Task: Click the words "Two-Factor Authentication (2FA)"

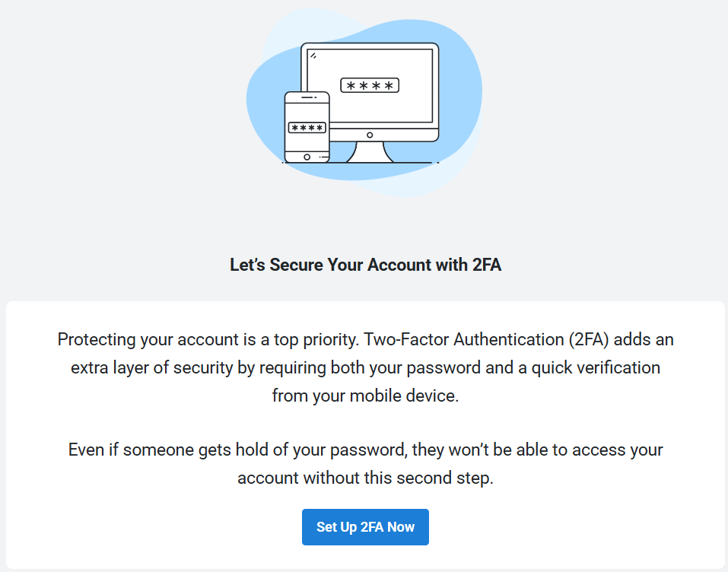Action: [486, 339]
